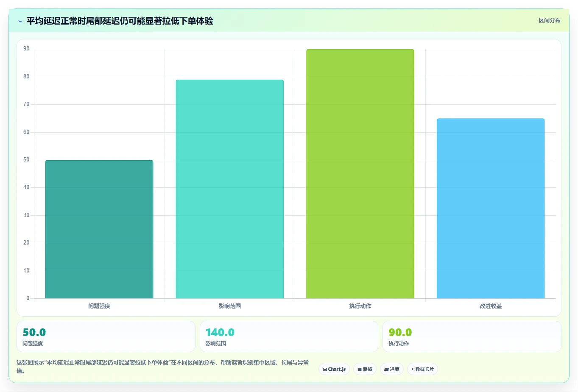
Task: Open the 90.0 执行动作 data card
Action: [472, 336]
